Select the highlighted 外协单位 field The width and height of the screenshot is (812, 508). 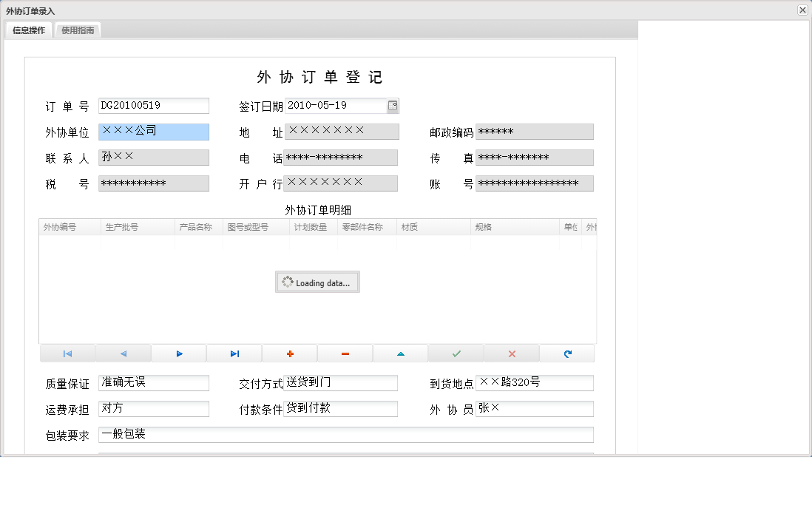click(x=153, y=131)
